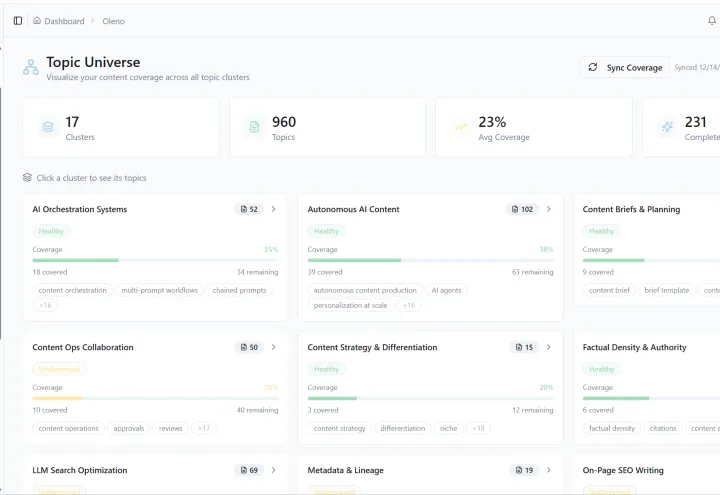Click '34 remaining' text
This screenshot has width=720, height=495.
(x=257, y=272)
